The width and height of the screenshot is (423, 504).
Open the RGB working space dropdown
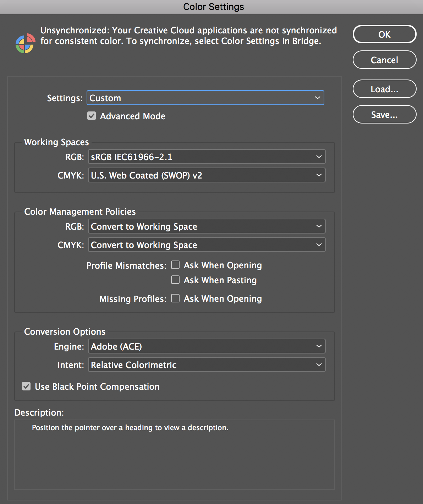pos(207,157)
